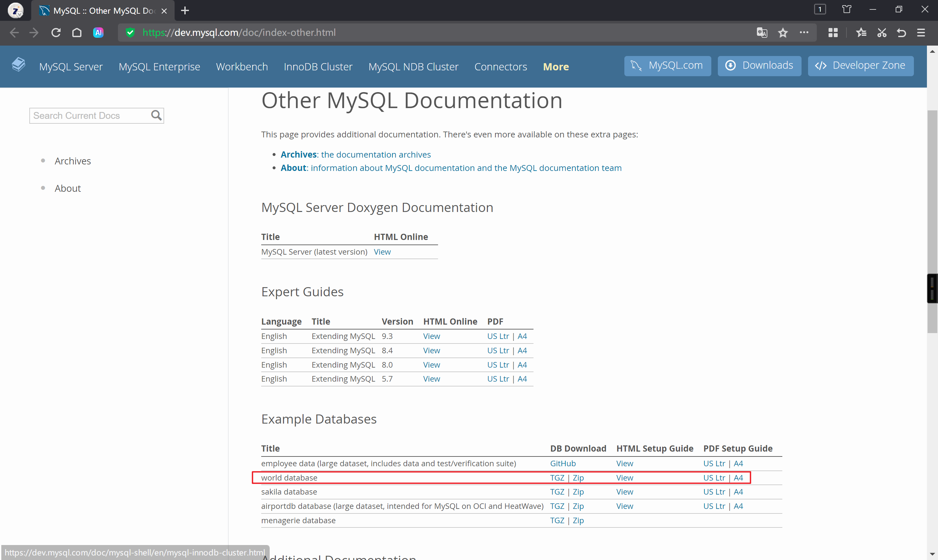Click the vertical scrollbar thumb
Image resolution: width=938 pixels, height=560 pixels.
[932, 221]
